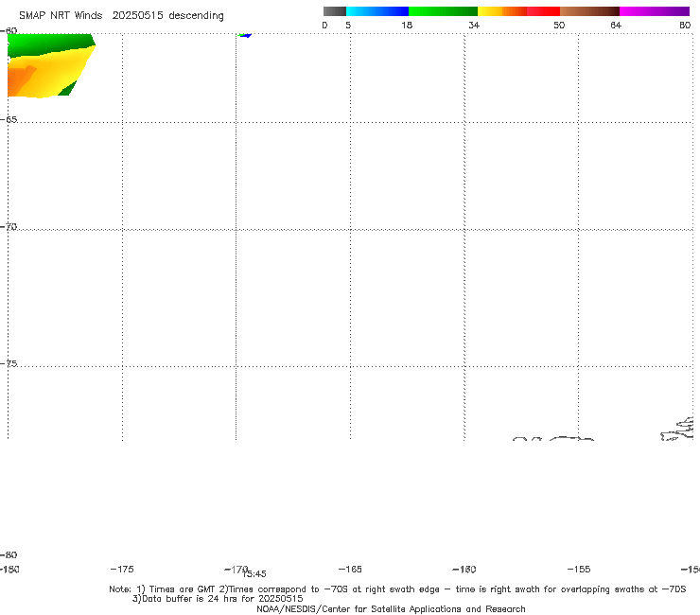Click the color bar label 64

click(616, 26)
